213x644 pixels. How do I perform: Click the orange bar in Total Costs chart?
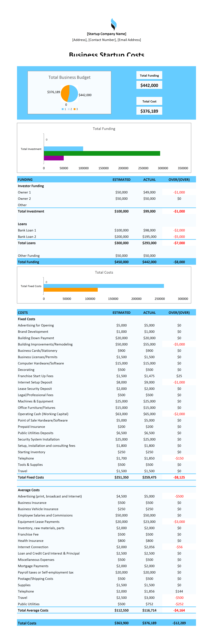(71, 290)
